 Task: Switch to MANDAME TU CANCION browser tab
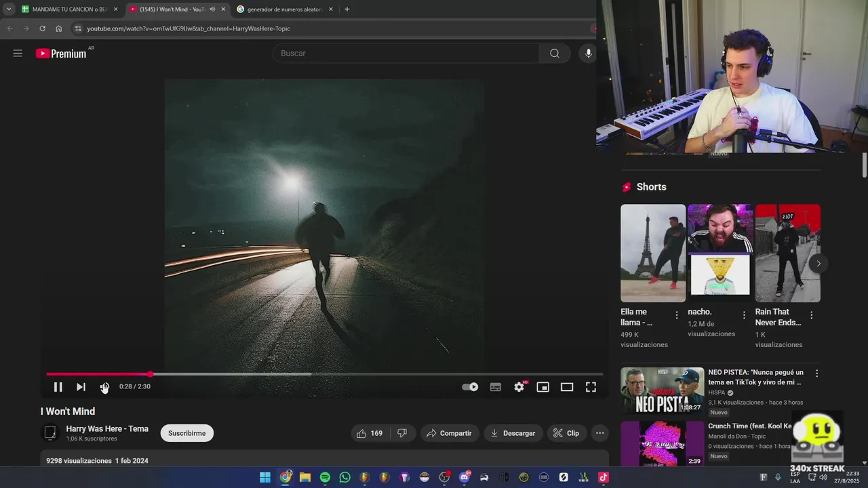pyautogui.click(x=70, y=9)
